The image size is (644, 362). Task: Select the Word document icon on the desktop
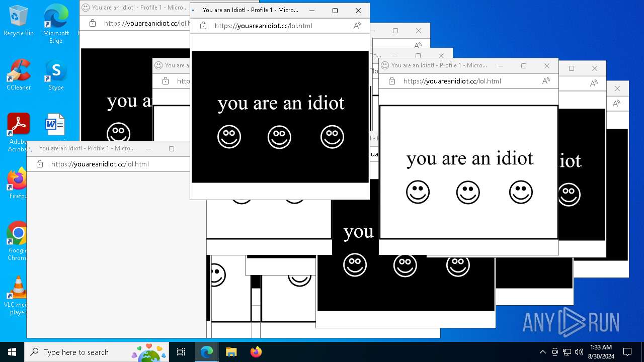[55, 124]
